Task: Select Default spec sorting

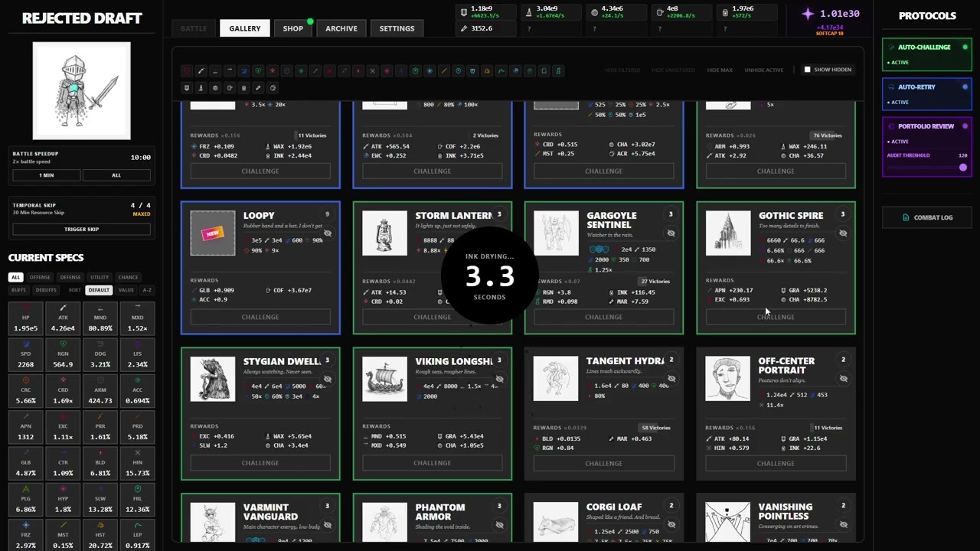Action: (x=99, y=290)
